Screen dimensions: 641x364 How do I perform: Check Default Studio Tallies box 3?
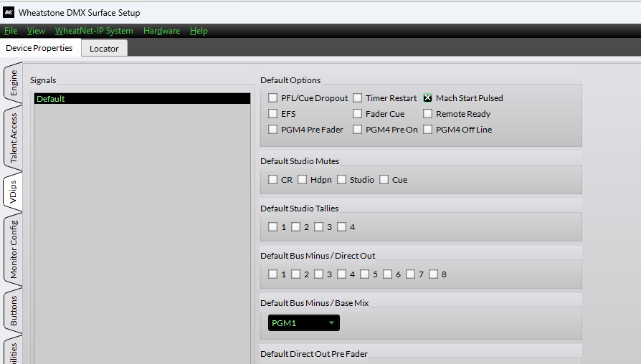click(318, 226)
